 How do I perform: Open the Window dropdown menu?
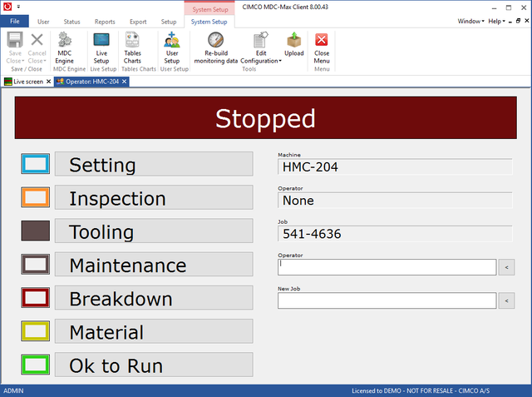pos(471,21)
